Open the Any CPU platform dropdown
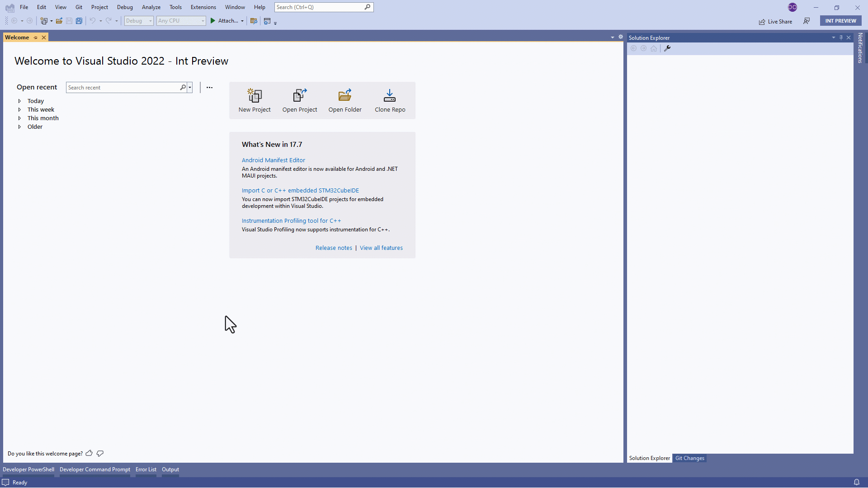868x488 pixels. (x=203, y=21)
